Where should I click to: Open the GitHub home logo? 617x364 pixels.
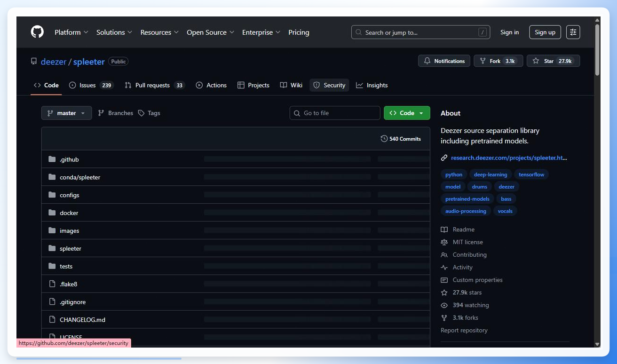pyautogui.click(x=37, y=32)
